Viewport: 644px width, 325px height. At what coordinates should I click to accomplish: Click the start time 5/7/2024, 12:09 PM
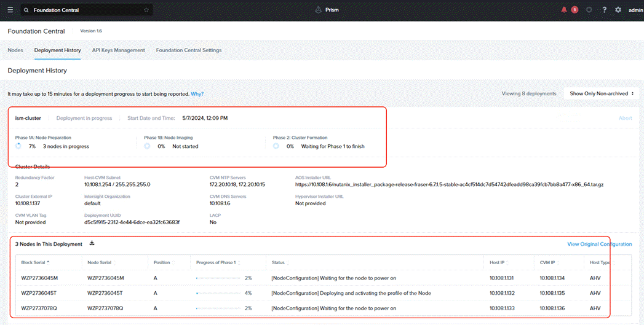pyautogui.click(x=205, y=118)
